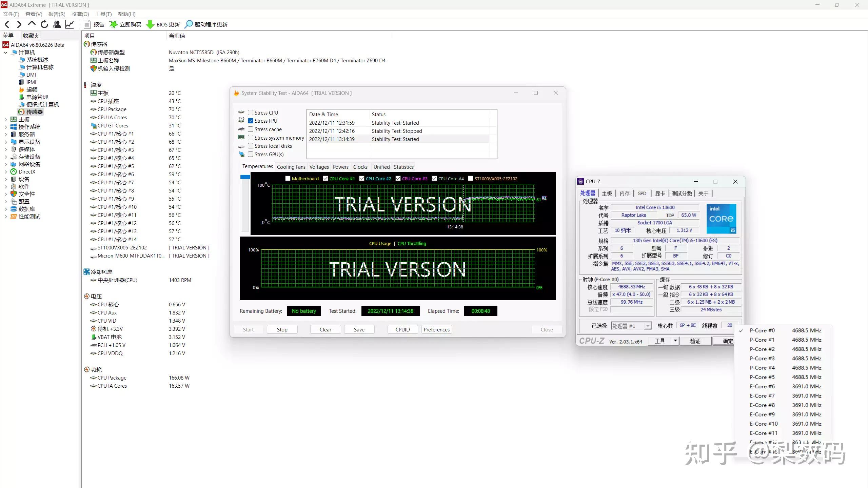The width and height of the screenshot is (868, 488).
Task: Click the report document icon
Action: 87,24
